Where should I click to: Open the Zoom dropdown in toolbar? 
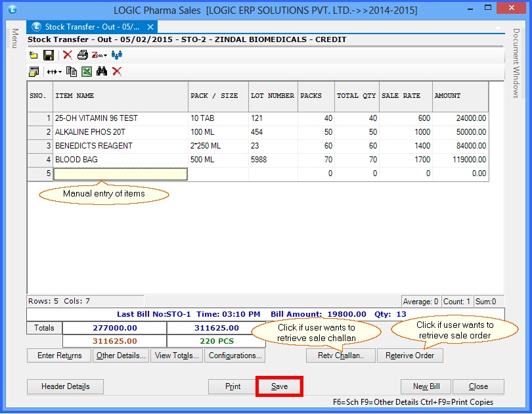pyautogui.click(x=99, y=55)
